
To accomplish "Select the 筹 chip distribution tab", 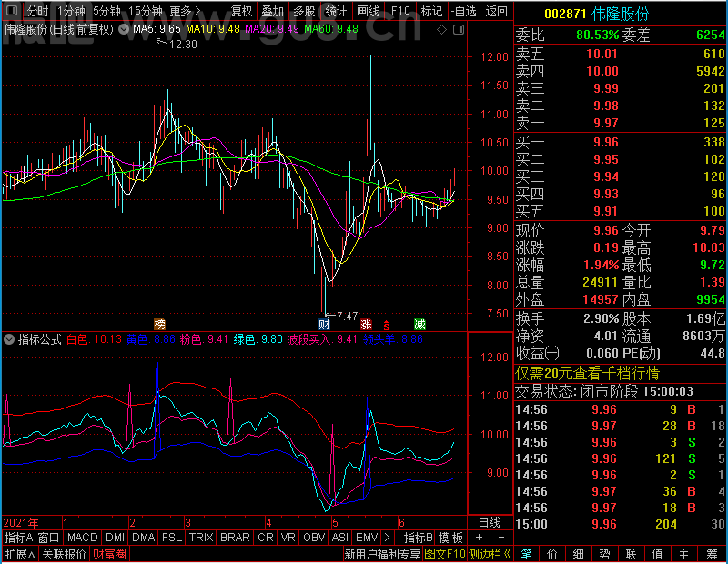I will pos(713,554).
